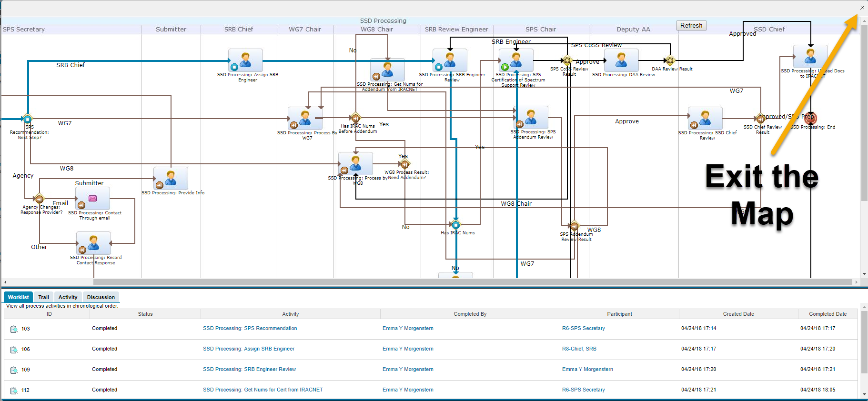The height and width of the screenshot is (401, 868).
Task: Select the Agency Changes Response Provider gateway
Action: (40, 199)
